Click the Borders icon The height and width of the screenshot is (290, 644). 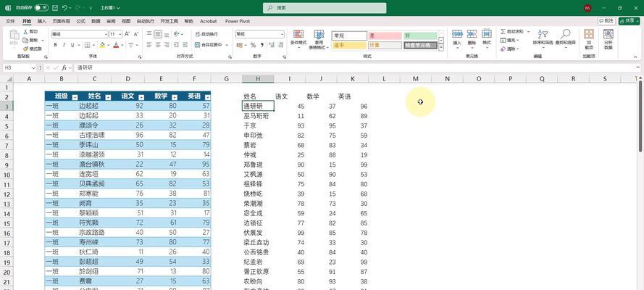87,45
